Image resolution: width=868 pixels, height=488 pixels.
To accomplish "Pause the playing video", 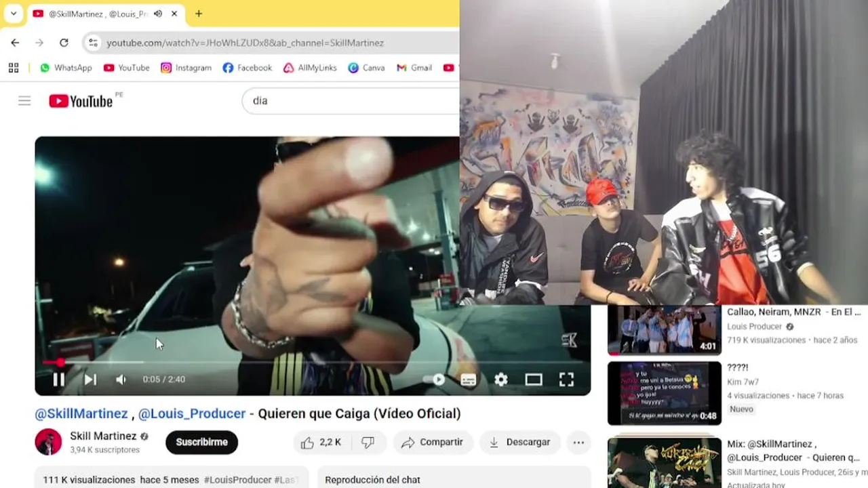I will tap(59, 380).
